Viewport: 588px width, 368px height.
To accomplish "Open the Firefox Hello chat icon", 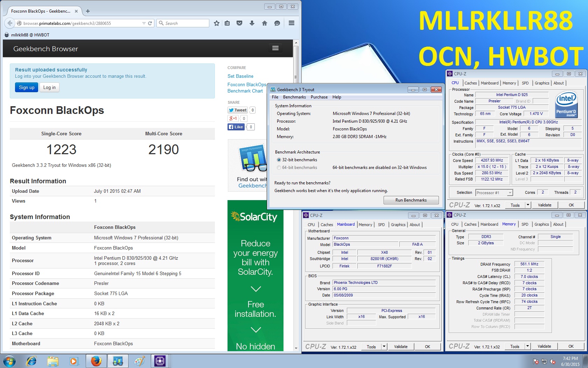I will point(277,23).
